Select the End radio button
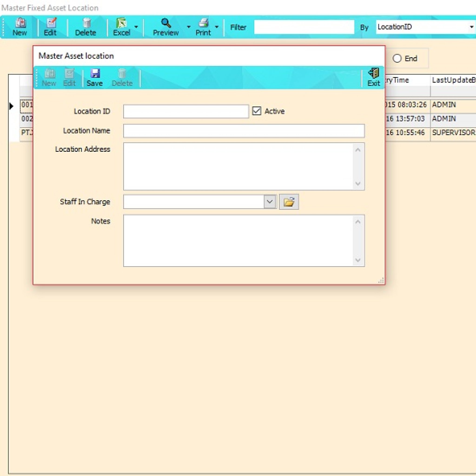 click(397, 59)
